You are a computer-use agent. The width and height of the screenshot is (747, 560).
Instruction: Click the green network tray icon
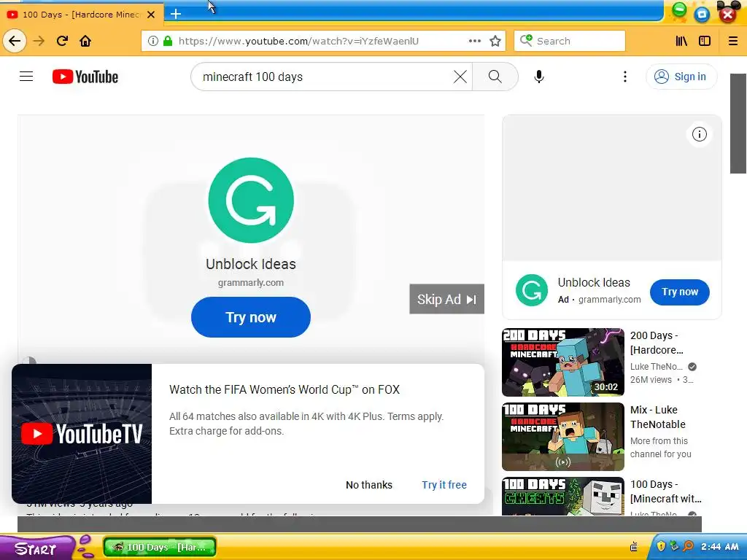tap(674, 546)
